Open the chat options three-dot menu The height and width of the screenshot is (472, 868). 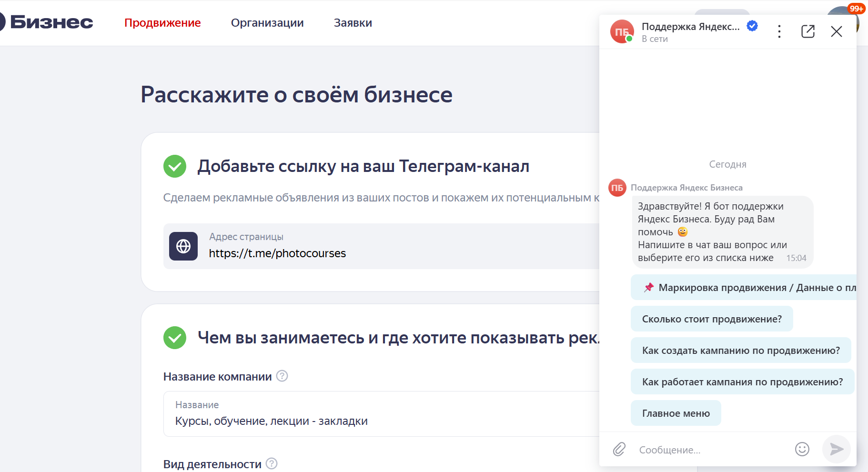779,31
